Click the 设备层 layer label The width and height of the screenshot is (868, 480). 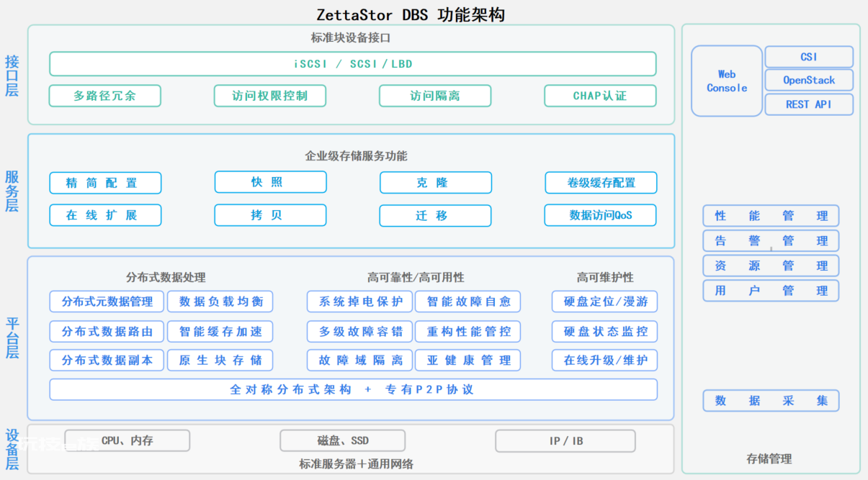tap(12, 450)
